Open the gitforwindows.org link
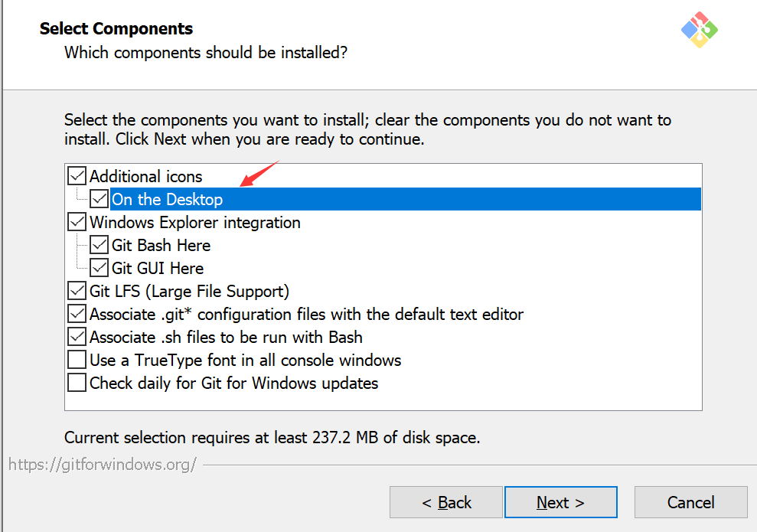 [x=103, y=464]
